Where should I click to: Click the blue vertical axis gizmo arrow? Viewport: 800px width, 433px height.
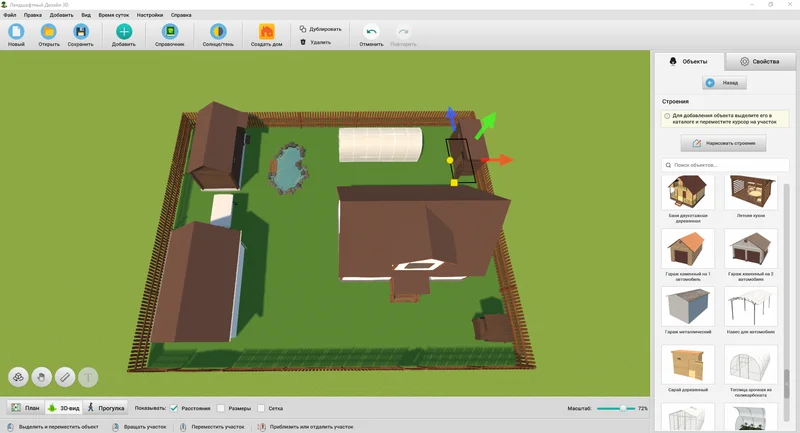tap(451, 118)
